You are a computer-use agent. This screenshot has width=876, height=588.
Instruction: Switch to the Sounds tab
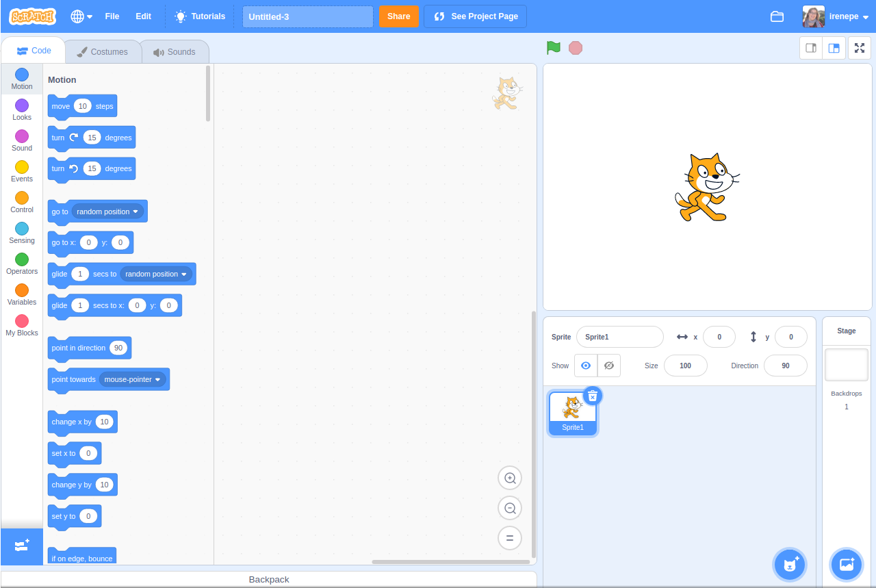pyautogui.click(x=175, y=52)
